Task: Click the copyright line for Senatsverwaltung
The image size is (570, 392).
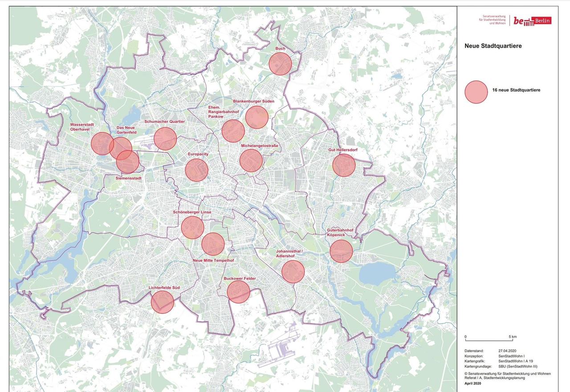Action: point(508,373)
